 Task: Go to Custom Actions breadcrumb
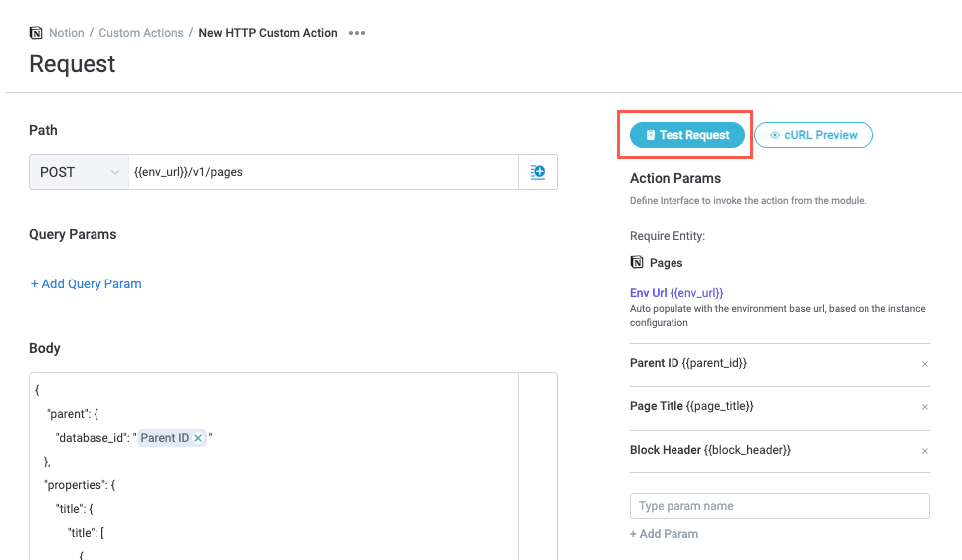(141, 33)
